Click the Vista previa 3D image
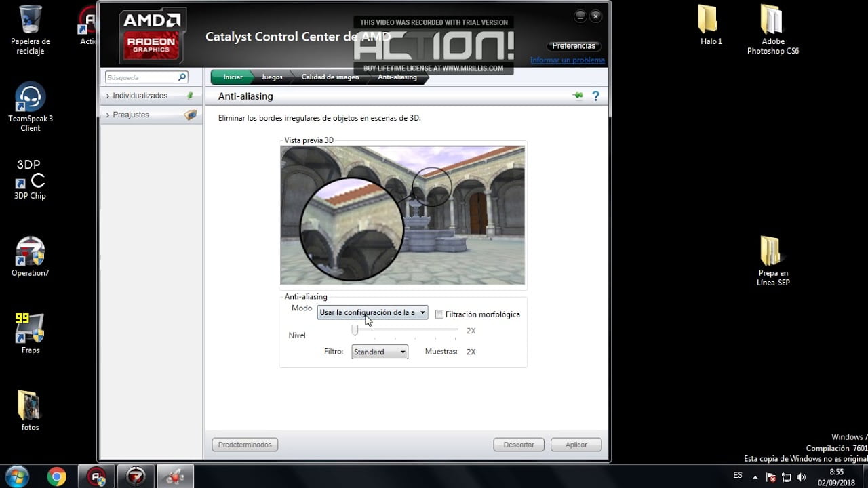This screenshot has height=488, width=868. [403, 215]
